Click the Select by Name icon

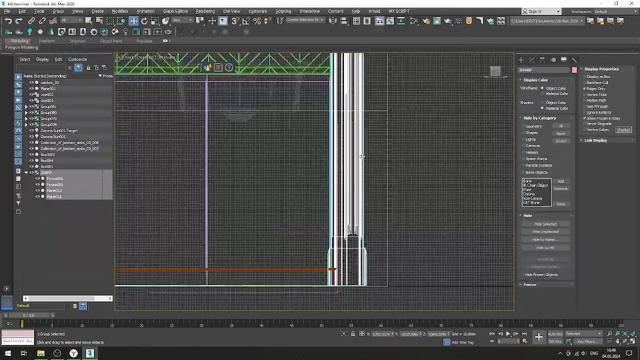click(x=99, y=21)
